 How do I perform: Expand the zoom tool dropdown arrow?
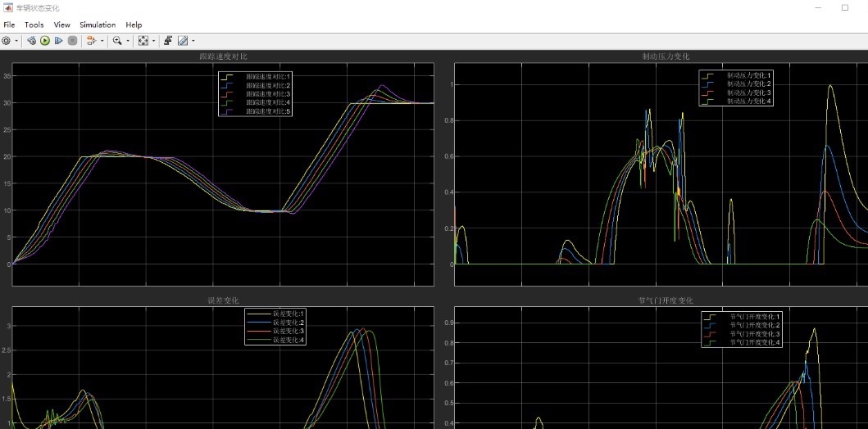pyautogui.click(x=128, y=41)
